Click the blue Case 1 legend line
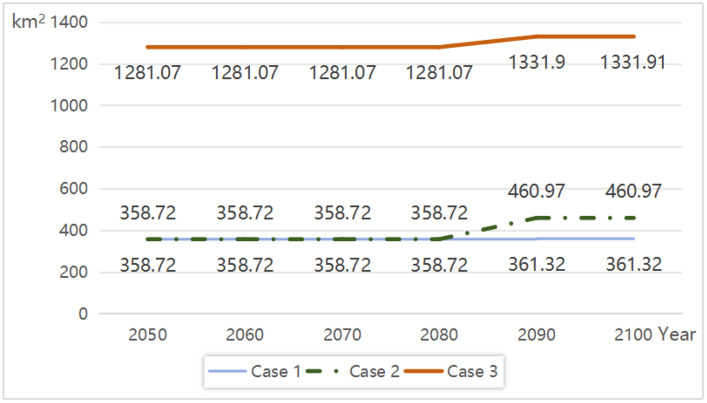 tap(228, 371)
